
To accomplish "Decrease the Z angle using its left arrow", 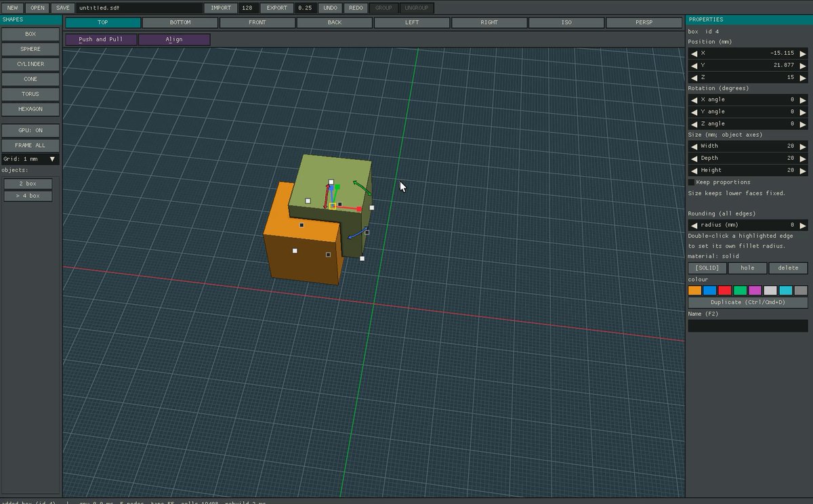I will click(693, 124).
